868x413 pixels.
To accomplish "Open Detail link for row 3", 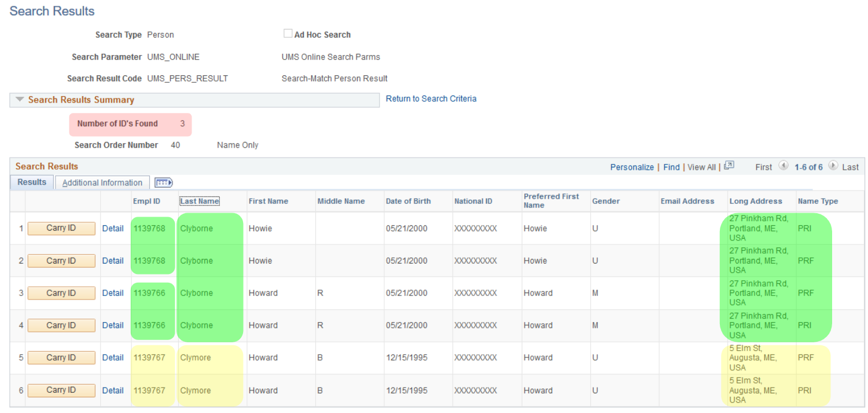I will coord(113,293).
